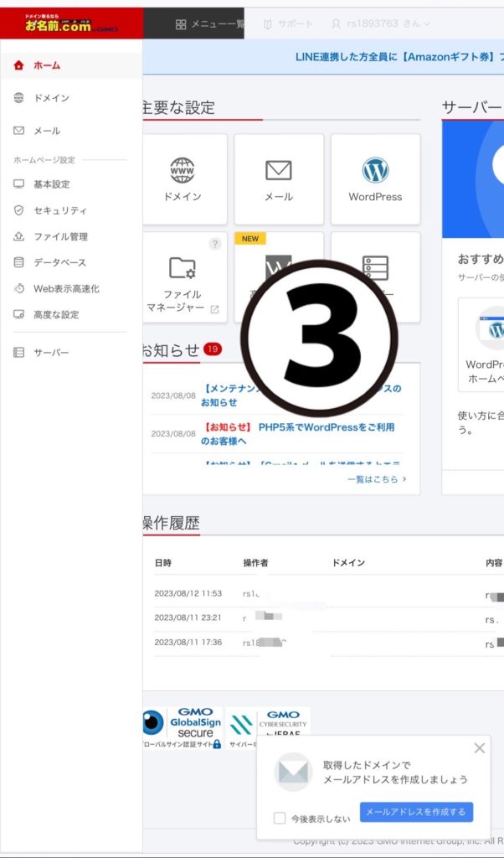This screenshot has width=504, height=858.
Task: Open データベース in the sidebar
Action: coord(59,262)
